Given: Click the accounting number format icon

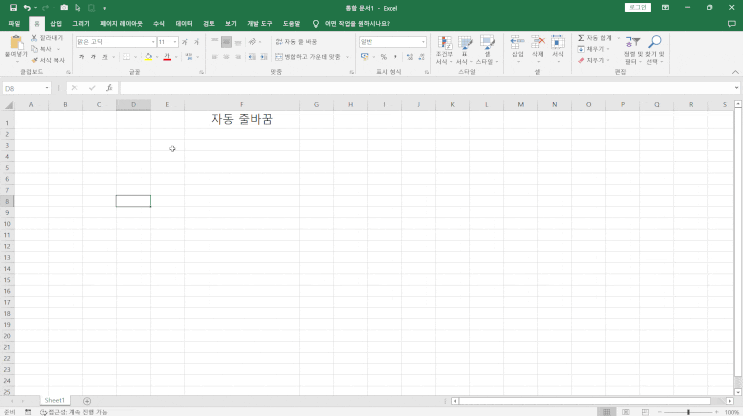Looking at the screenshot, I should coord(364,57).
